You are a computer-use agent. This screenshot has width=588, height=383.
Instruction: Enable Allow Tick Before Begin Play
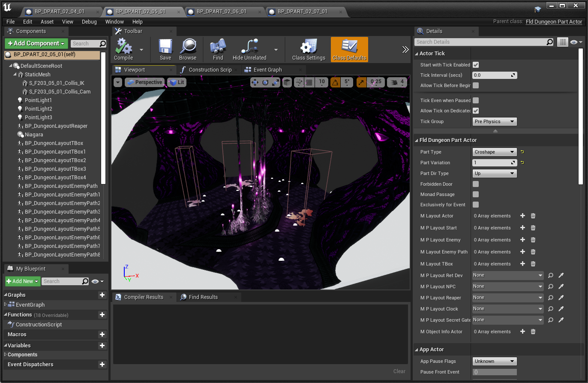tap(476, 85)
